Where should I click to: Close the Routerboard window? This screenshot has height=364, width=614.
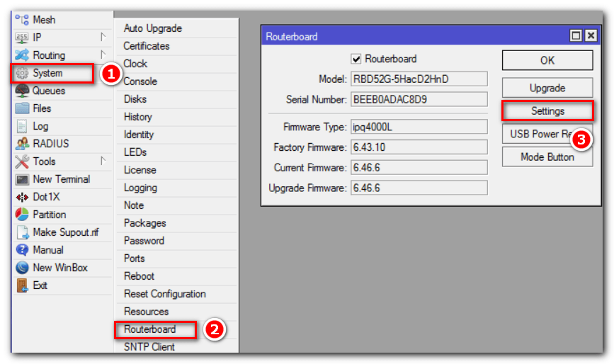coord(591,36)
